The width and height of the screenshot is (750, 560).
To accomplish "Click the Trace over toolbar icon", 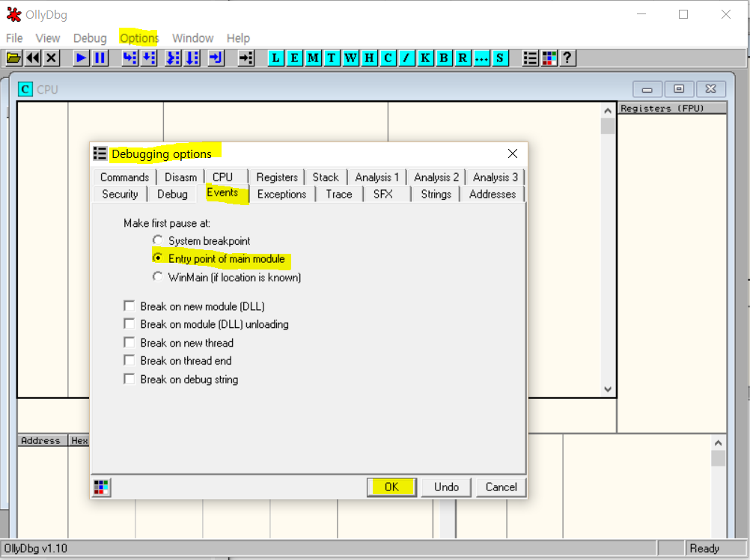I will (x=192, y=58).
